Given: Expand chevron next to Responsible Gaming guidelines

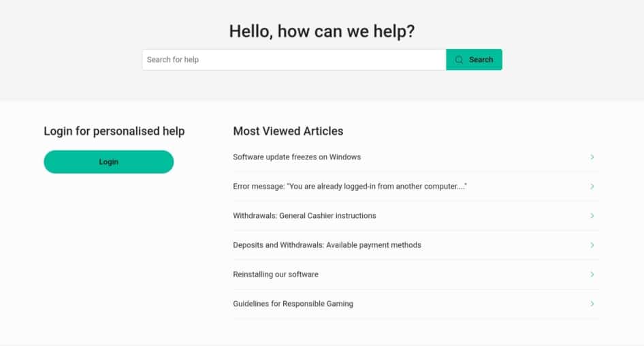Looking at the screenshot, I should [x=592, y=303].
